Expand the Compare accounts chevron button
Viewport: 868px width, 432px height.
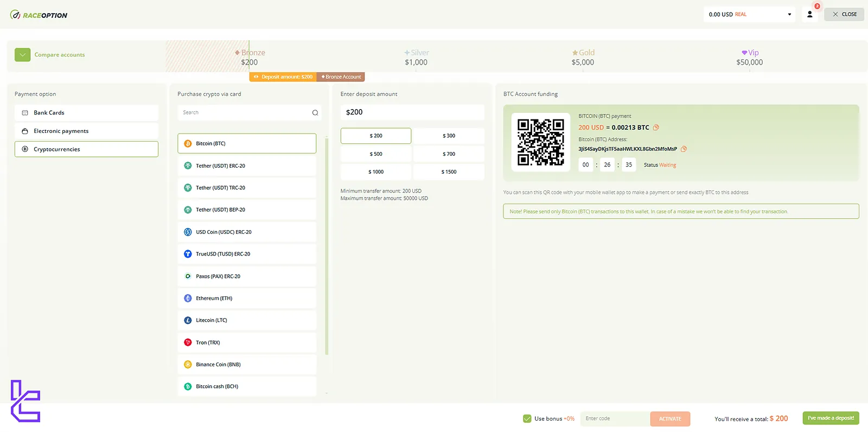tap(23, 55)
